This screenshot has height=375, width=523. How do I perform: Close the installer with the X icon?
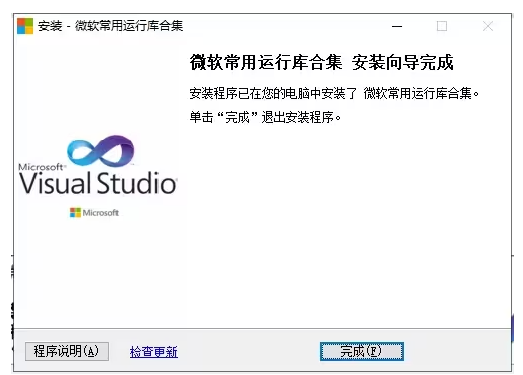(488, 26)
